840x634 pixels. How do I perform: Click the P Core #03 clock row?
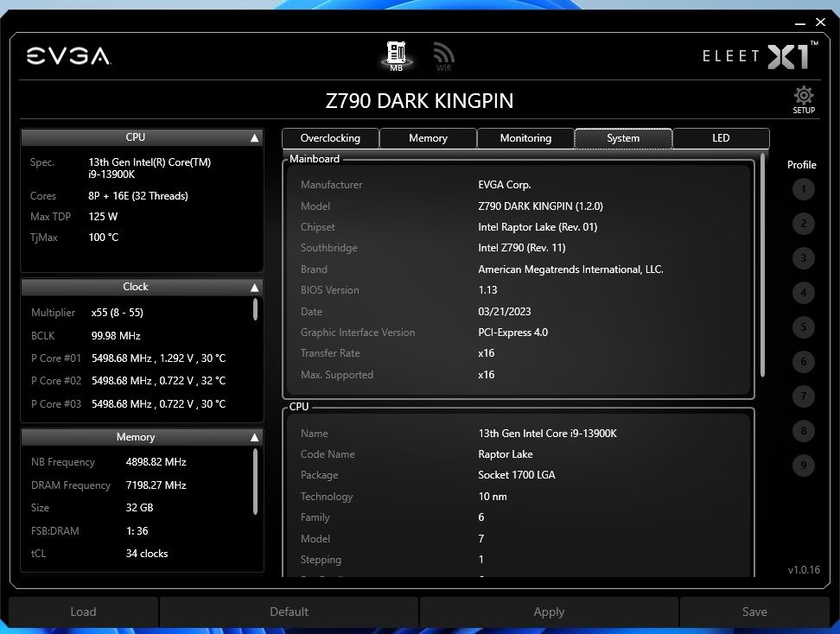[x=129, y=403]
